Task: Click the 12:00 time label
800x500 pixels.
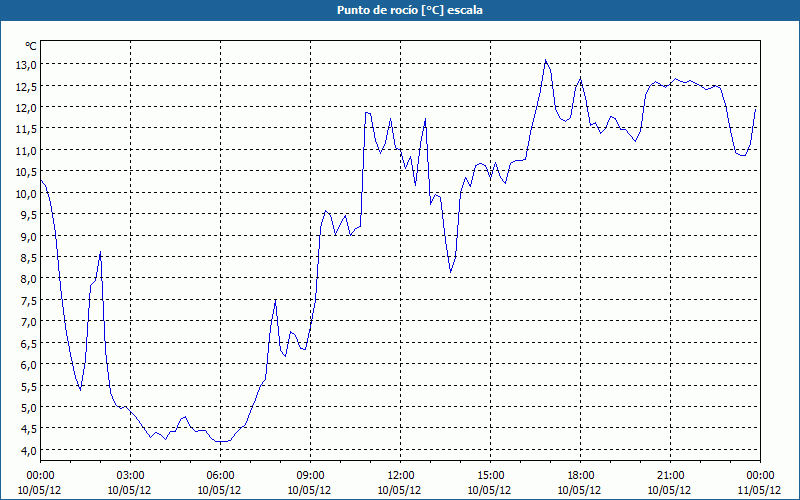Action: pyautogui.click(x=401, y=475)
